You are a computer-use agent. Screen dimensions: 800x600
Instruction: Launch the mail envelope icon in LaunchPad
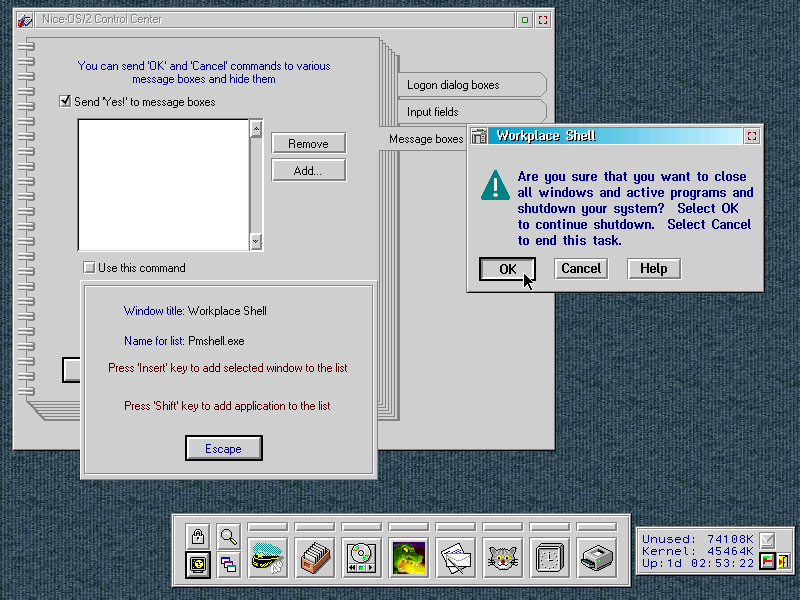point(456,558)
